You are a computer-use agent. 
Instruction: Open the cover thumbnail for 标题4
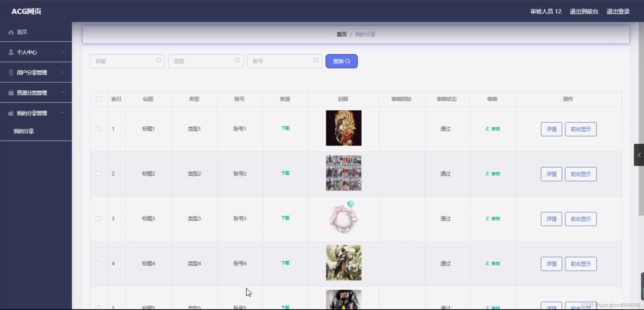click(344, 263)
